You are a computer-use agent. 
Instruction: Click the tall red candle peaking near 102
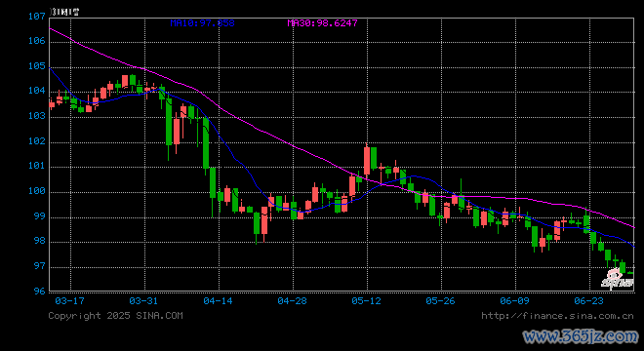(x=367, y=161)
